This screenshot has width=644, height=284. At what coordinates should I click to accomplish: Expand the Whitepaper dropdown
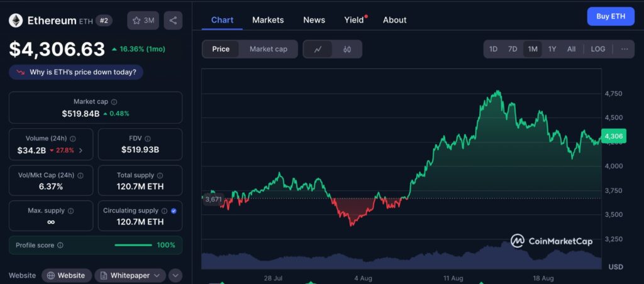coord(157,275)
